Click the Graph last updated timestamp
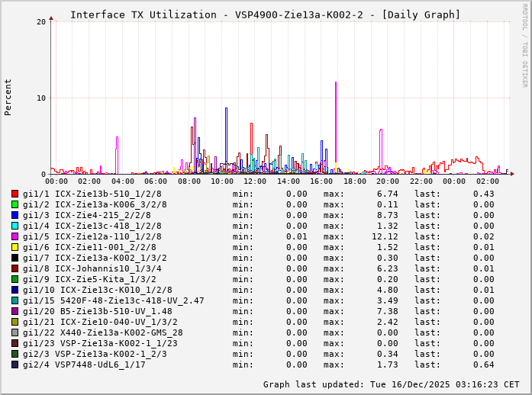532x395 pixels. (x=391, y=384)
